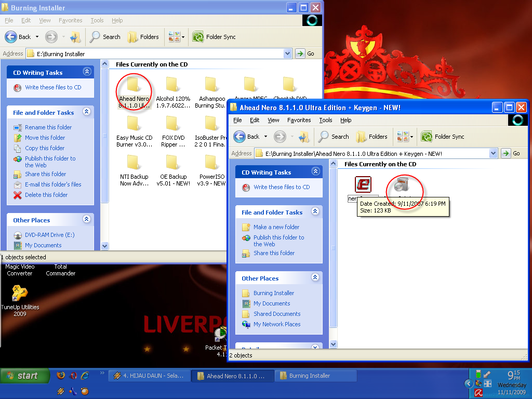
Task: Collapse Other Places in Burning Installer window
Action: (87, 219)
